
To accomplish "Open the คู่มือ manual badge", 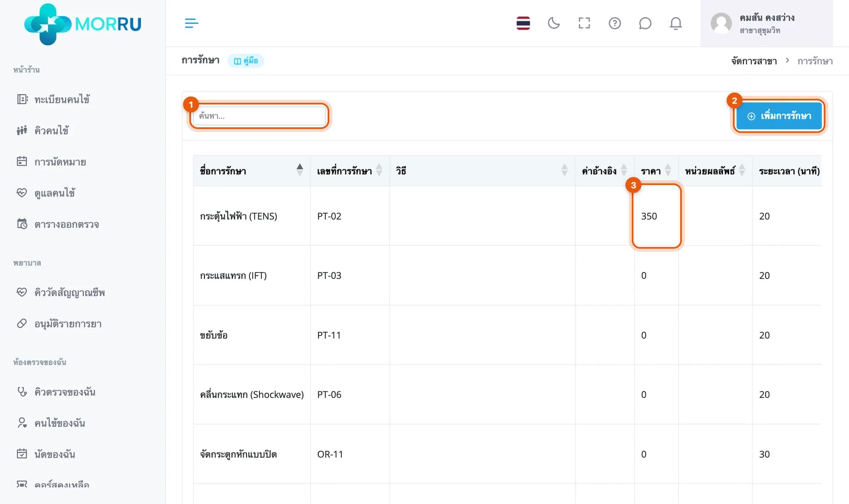I will coord(246,61).
